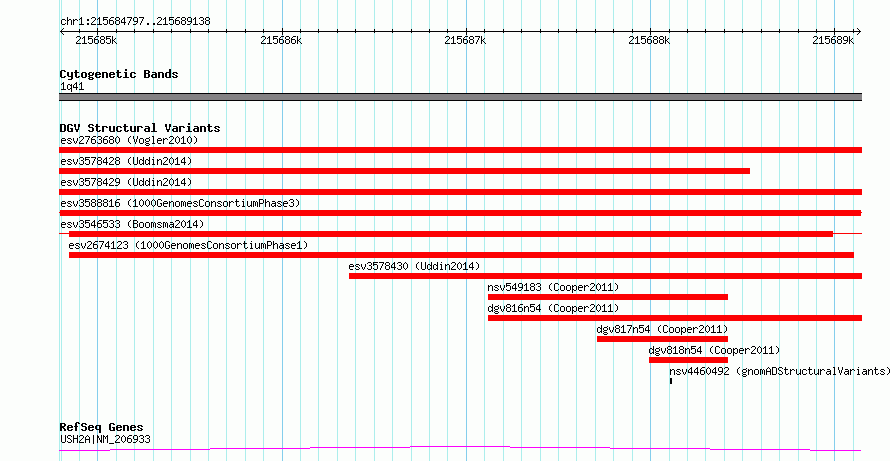The height and width of the screenshot is (461, 890).
Task: Open nsv4460492 (gnomADStructuralVariants) label
Action: click(x=779, y=371)
